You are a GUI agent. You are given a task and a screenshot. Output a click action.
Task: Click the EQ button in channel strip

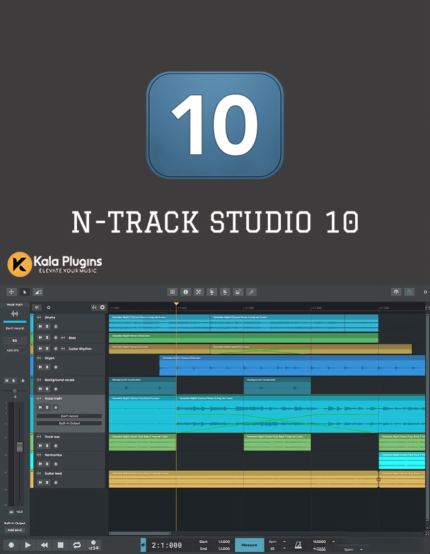[14, 341]
